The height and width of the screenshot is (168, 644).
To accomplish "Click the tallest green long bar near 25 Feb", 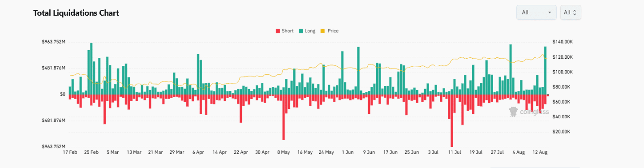I will [x=91, y=69].
